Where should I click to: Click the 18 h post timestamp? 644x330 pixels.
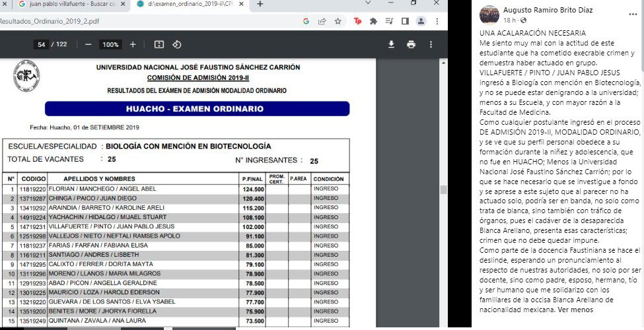[510, 20]
